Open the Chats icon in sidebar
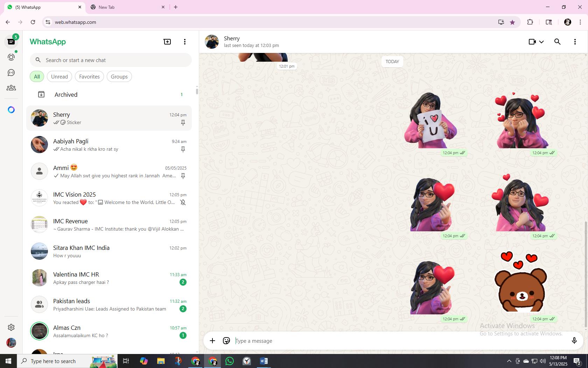 pos(11,42)
